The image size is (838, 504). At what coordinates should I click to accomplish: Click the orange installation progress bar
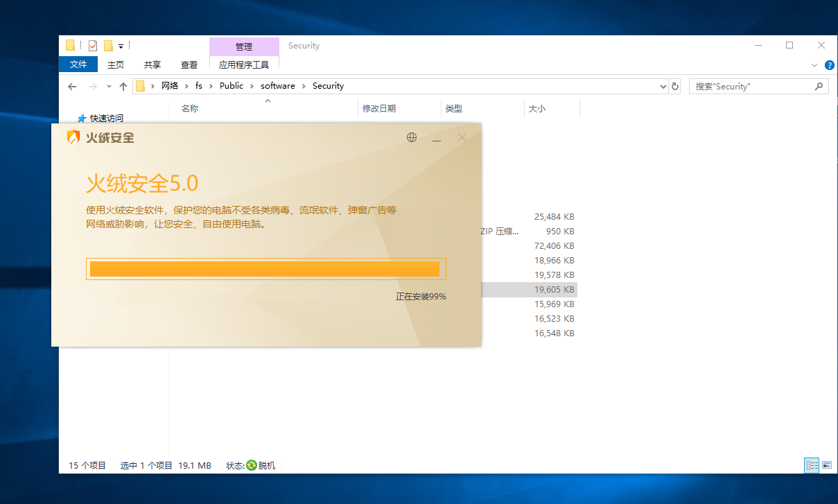(265, 269)
